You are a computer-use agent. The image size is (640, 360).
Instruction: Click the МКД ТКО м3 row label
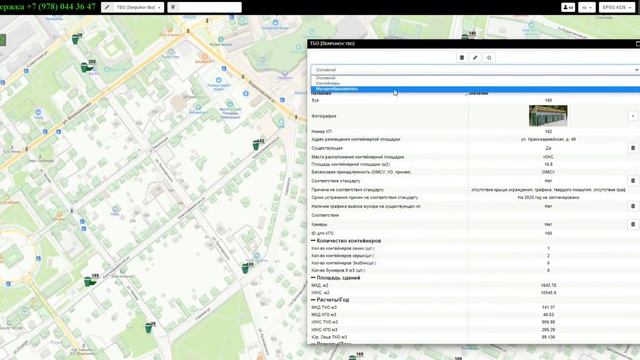(x=324, y=307)
